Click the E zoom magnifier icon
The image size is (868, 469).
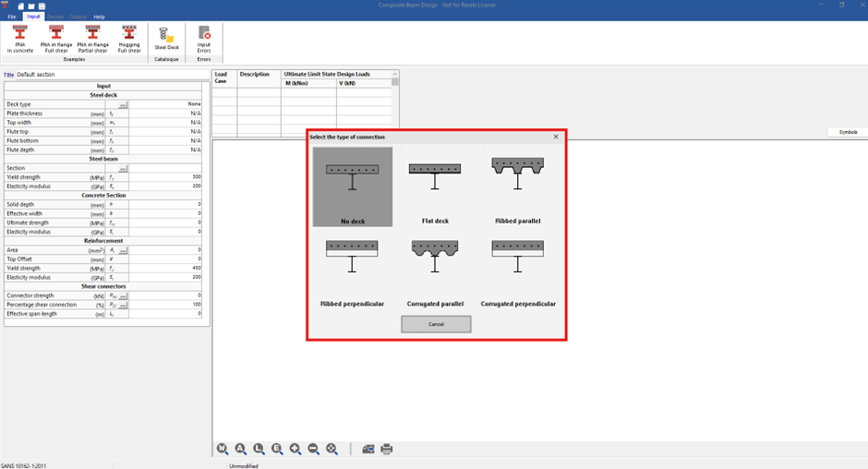tap(277, 449)
